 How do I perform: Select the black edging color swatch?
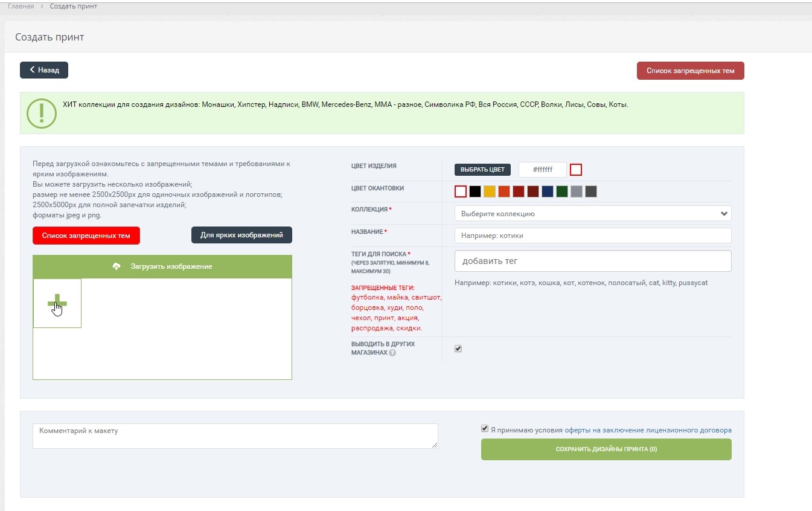[475, 191]
